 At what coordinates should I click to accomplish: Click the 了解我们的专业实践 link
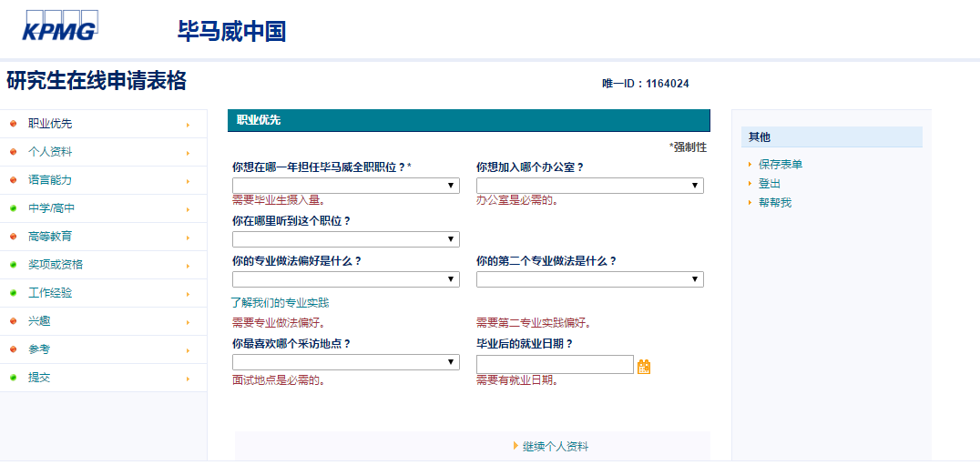click(x=281, y=302)
